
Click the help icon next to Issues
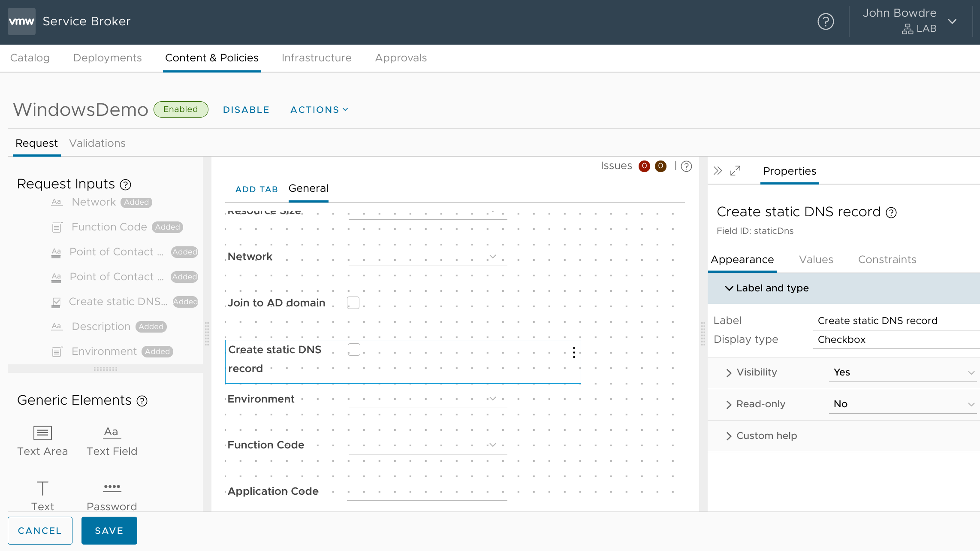[x=688, y=166]
